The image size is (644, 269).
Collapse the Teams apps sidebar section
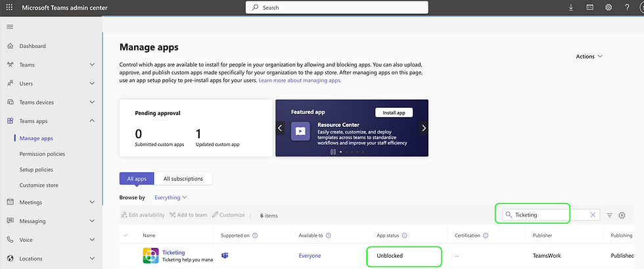tap(92, 121)
